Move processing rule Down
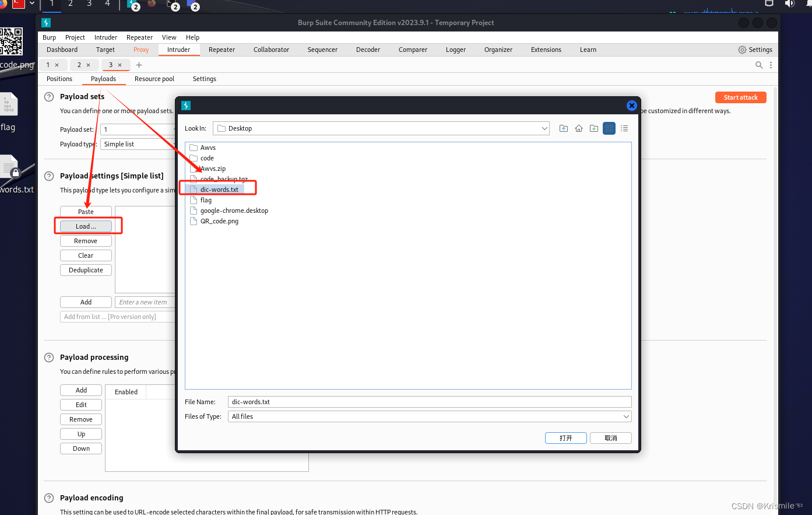The width and height of the screenshot is (812, 515). [81, 449]
